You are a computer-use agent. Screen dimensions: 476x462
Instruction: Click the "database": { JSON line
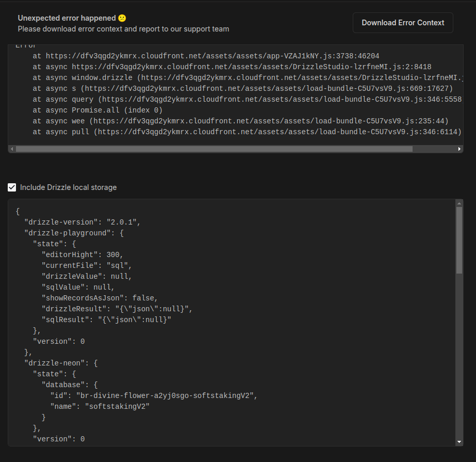[x=70, y=385]
